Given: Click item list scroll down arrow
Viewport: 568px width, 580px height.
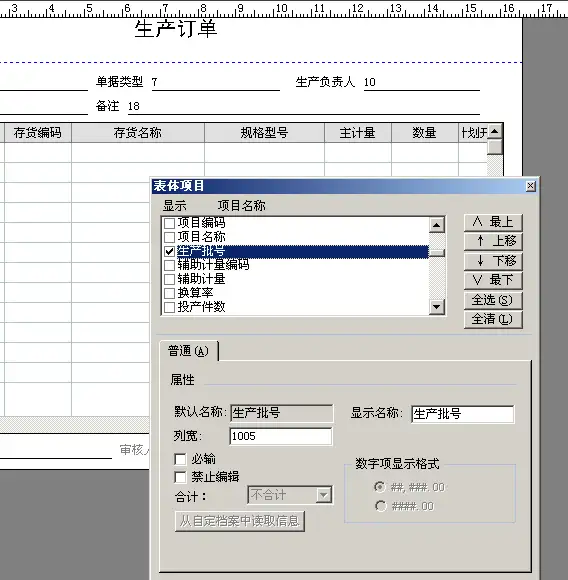Looking at the screenshot, I should point(437,307).
